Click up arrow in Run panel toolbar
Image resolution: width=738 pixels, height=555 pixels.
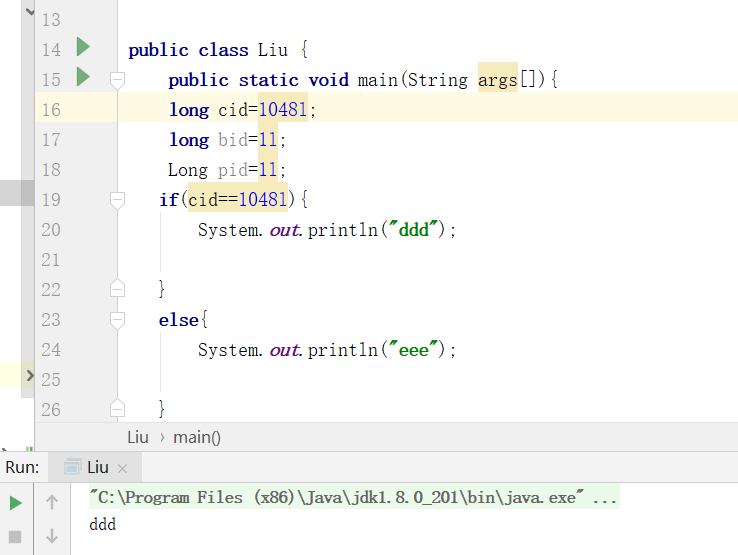(52, 502)
